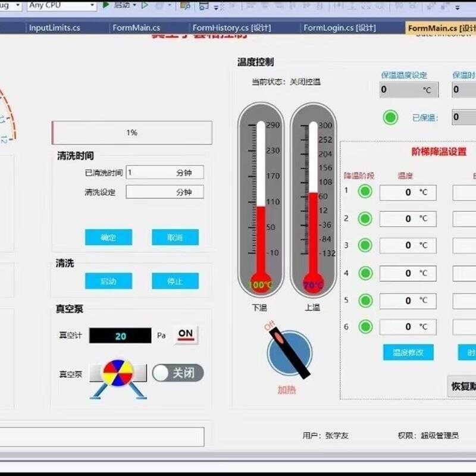Open the FormLogin.cs [设计] tab
This screenshot has width=476, height=476.
tap(340, 28)
